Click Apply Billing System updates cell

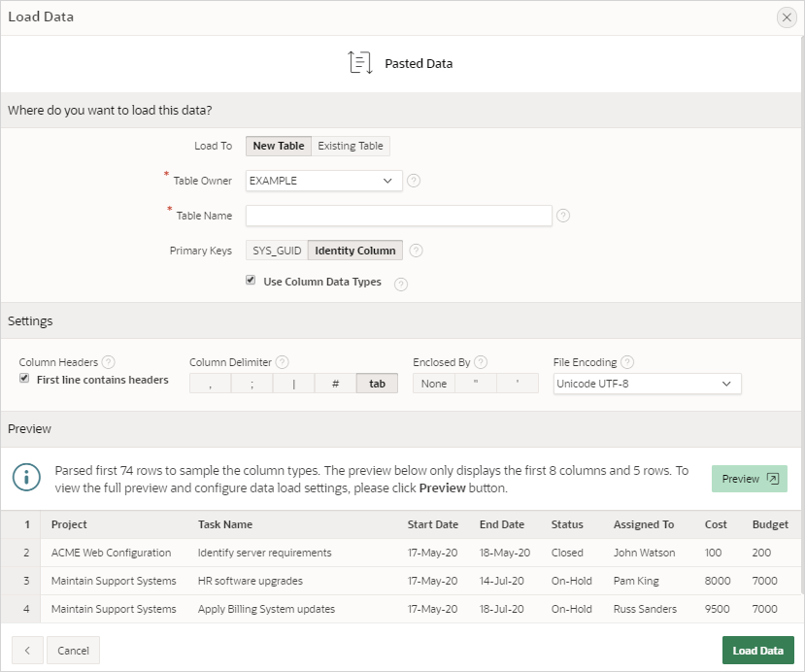266,609
